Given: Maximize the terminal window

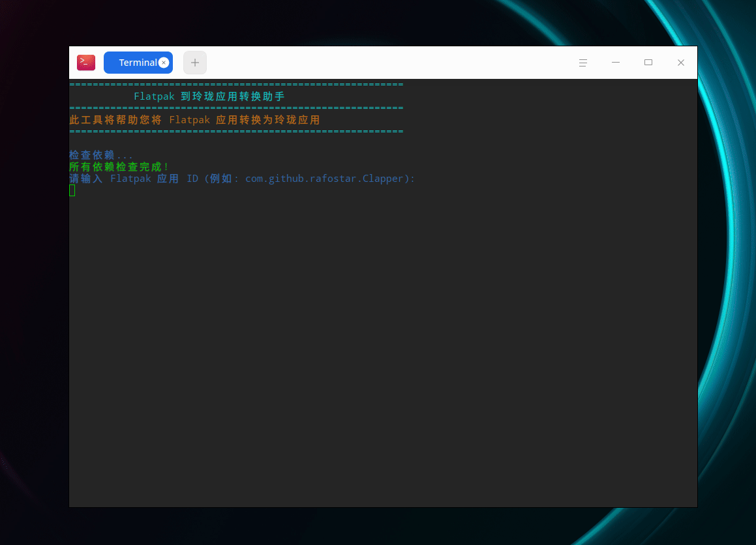Looking at the screenshot, I should (648, 63).
